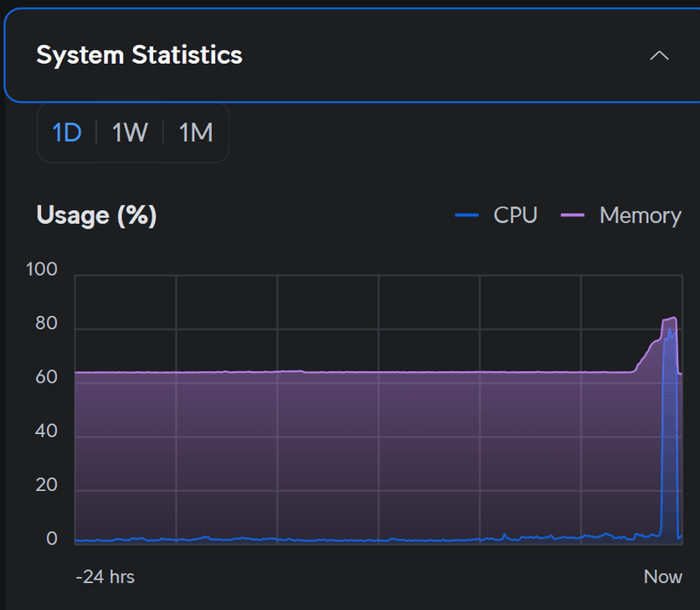Click the Now label on time axis
Image resolution: width=700 pixels, height=610 pixels.
(662, 577)
